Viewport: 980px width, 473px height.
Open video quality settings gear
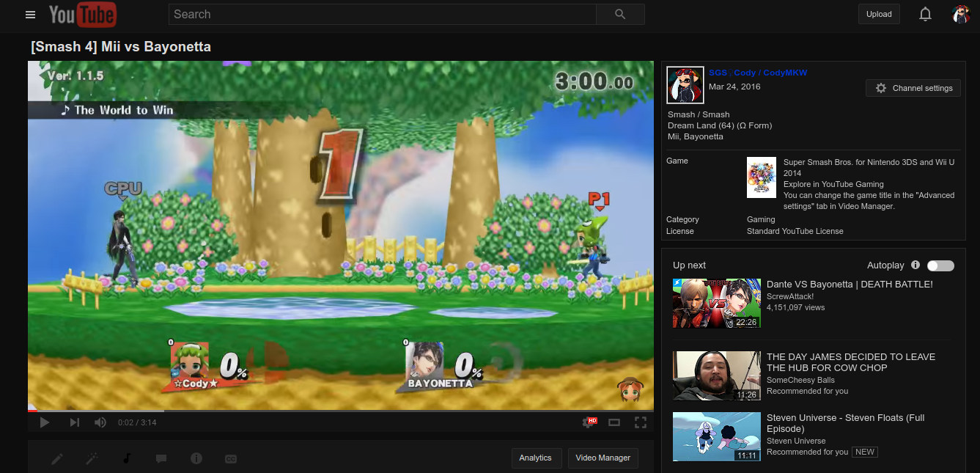(x=589, y=422)
